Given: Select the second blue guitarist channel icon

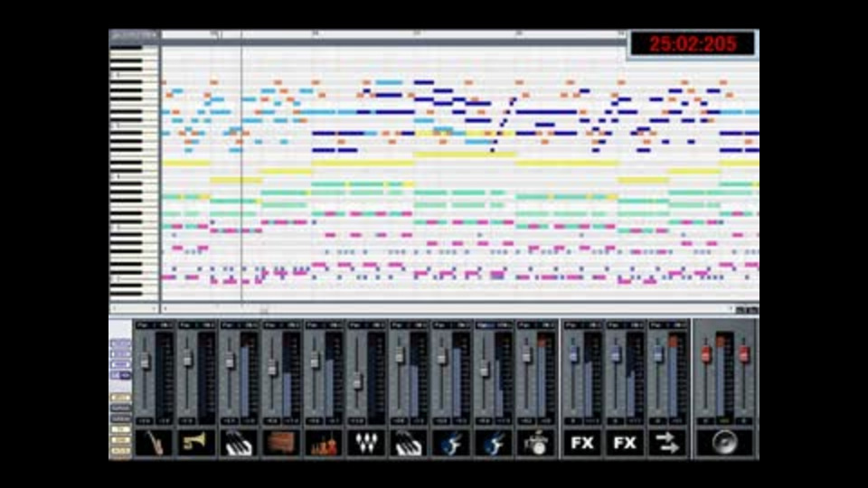Looking at the screenshot, I should tap(494, 443).
